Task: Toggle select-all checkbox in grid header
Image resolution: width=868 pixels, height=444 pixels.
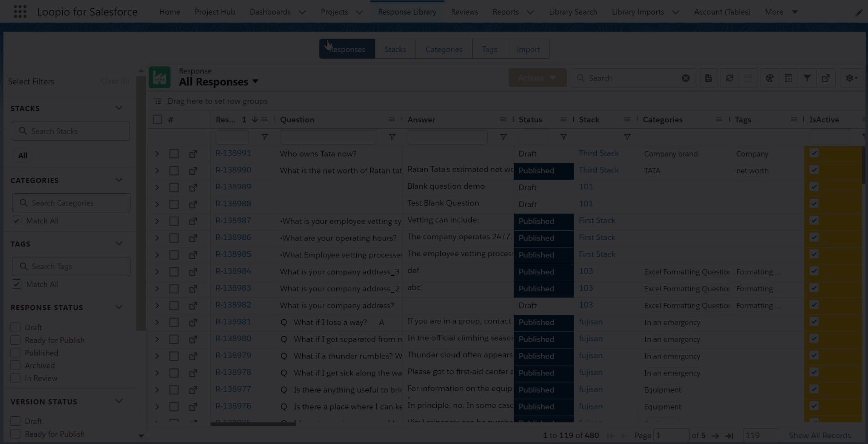Action: coord(157,119)
